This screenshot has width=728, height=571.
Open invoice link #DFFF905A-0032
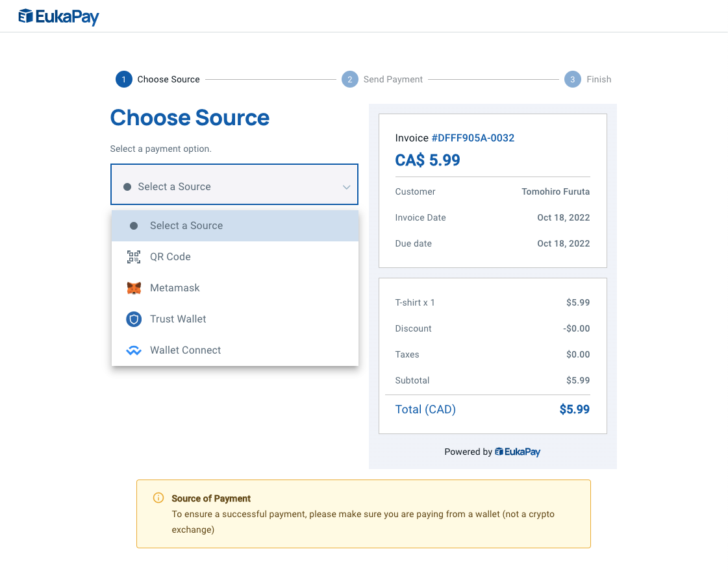coord(473,138)
